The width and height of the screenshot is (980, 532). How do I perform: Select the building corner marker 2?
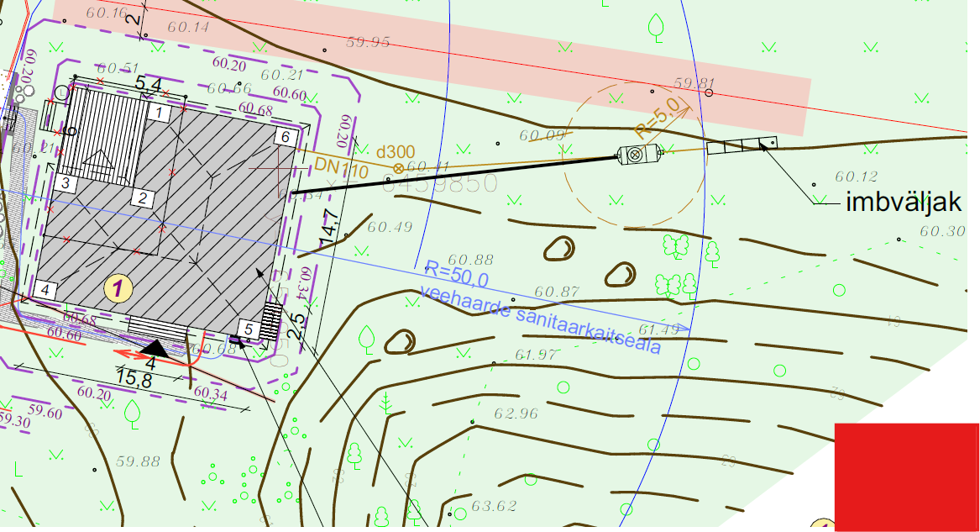[x=144, y=198]
